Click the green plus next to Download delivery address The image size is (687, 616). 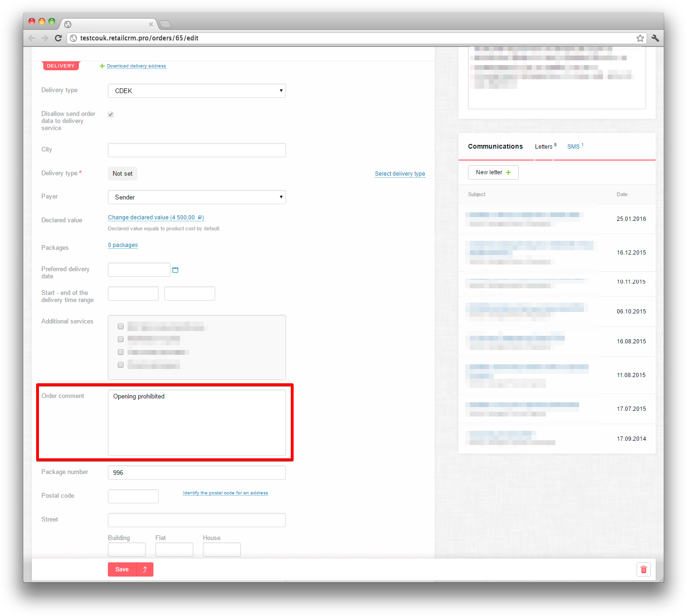coord(102,66)
